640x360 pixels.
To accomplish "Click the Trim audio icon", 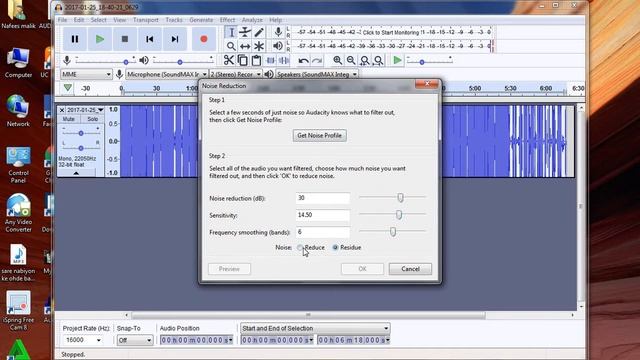I will click(270, 60).
